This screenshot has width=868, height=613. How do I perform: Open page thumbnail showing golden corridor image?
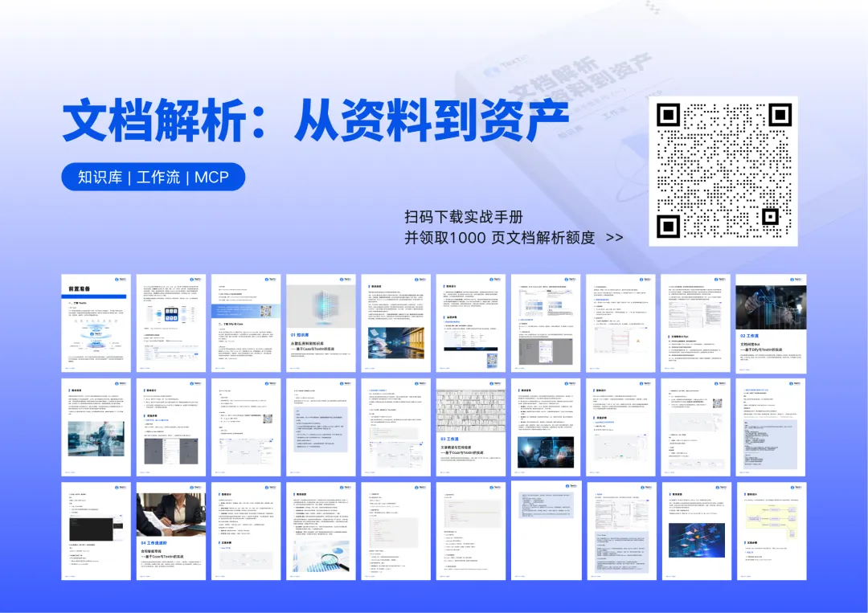(395, 323)
